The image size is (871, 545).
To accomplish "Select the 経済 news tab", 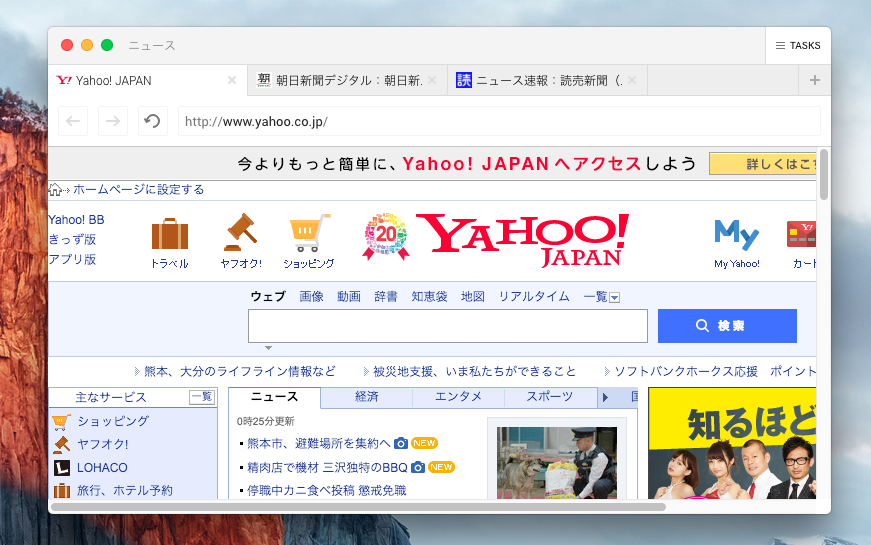I will (x=366, y=397).
